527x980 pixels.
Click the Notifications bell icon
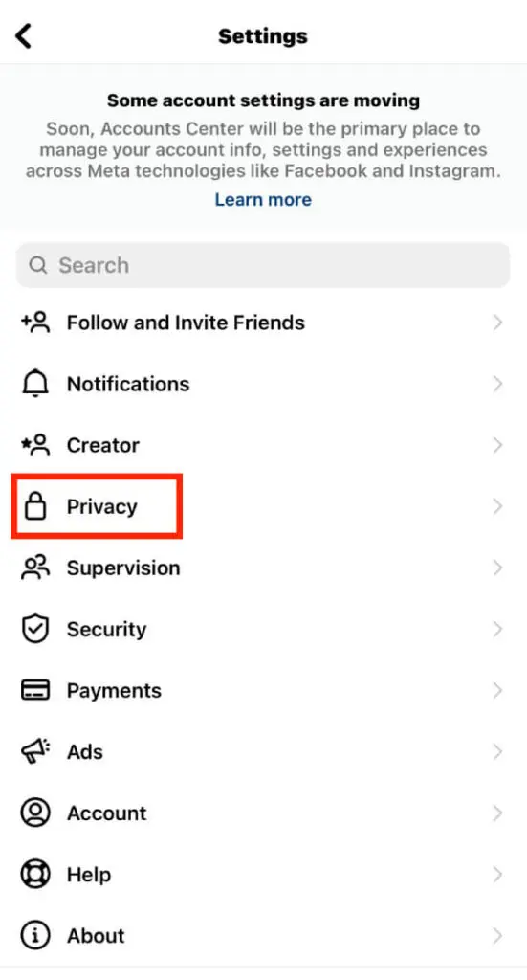pyautogui.click(x=35, y=383)
